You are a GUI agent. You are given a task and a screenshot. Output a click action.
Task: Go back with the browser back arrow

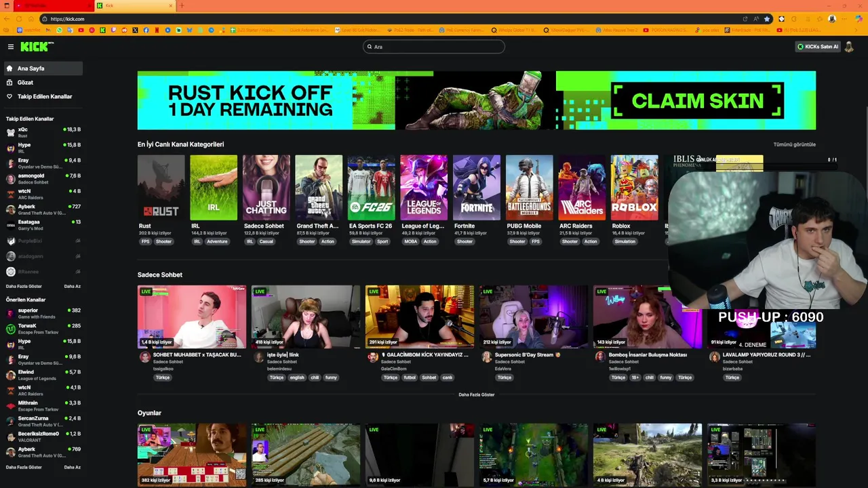pos(6,19)
